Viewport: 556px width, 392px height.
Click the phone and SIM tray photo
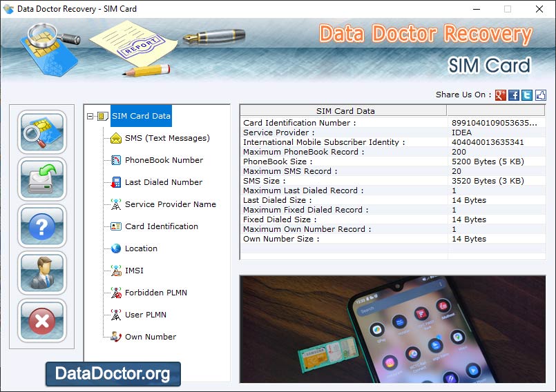coord(392,329)
